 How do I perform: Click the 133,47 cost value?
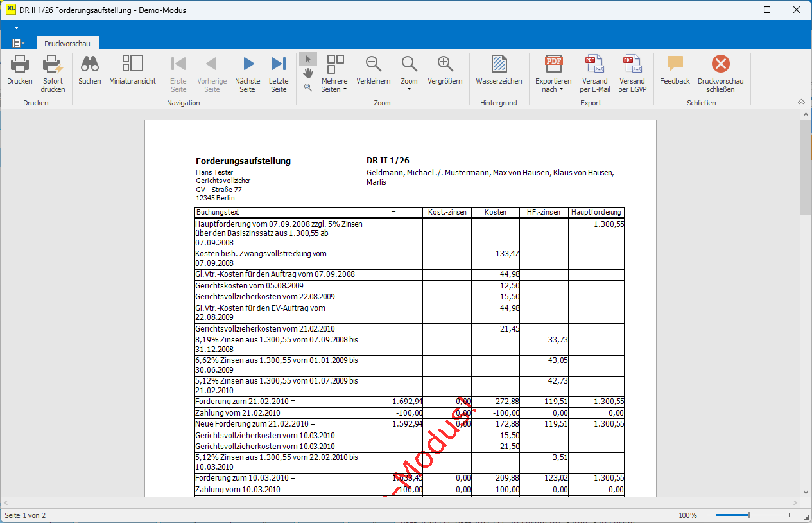pos(507,254)
